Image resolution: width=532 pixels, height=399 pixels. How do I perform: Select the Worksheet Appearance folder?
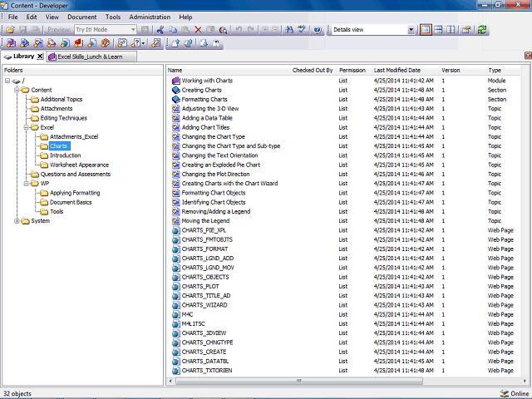(80, 165)
